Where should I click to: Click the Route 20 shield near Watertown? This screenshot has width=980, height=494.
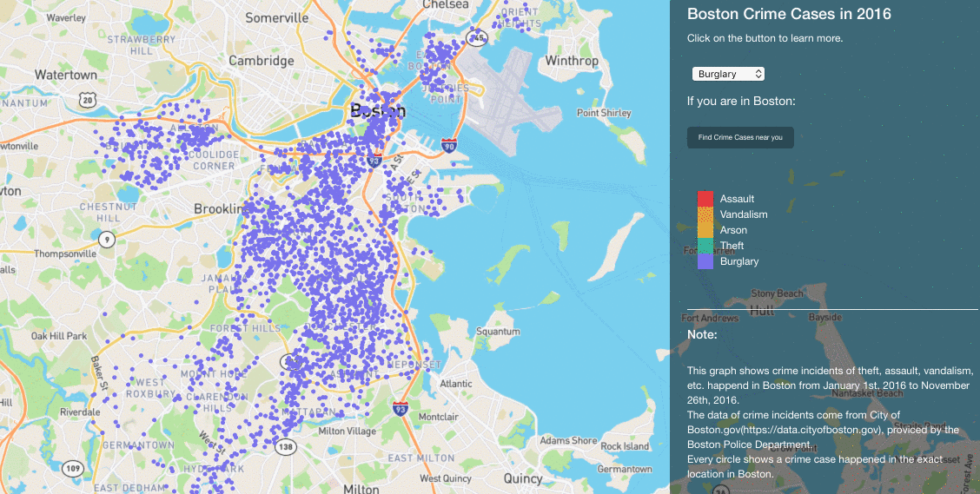[x=86, y=101]
